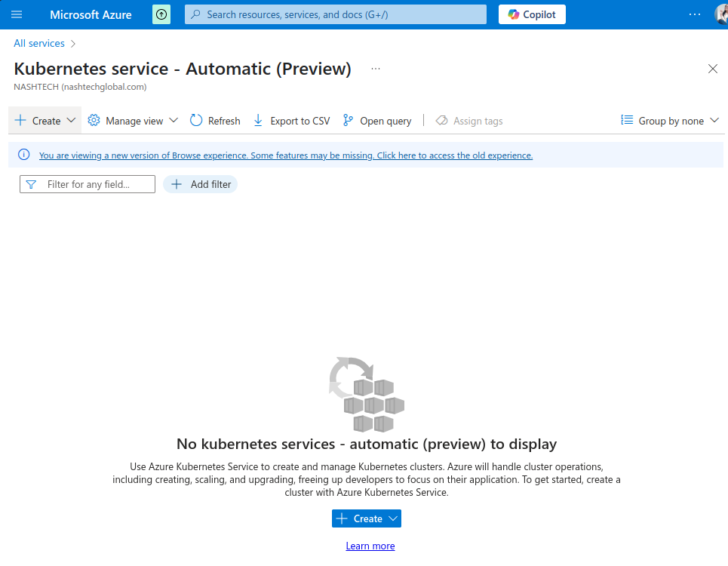The width and height of the screenshot is (728, 566).
Task: Click the user account avatar
Action: click(x=721, y=14)
